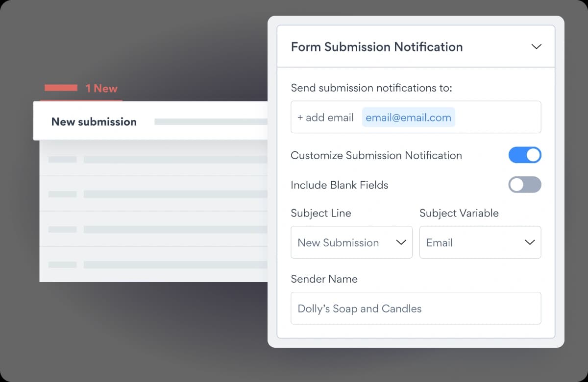The height and width of the screenshot is (382, 588).
Task: Click the email@email.com tag
Action: [x=409, y=118]
